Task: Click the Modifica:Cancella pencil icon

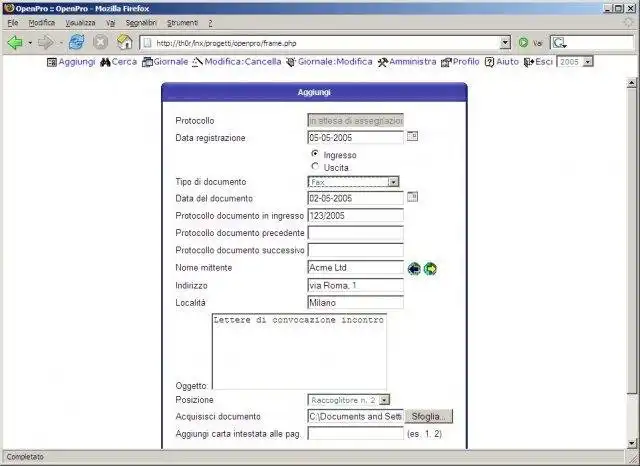Action: pyautogui.click(x=198, y=62)
